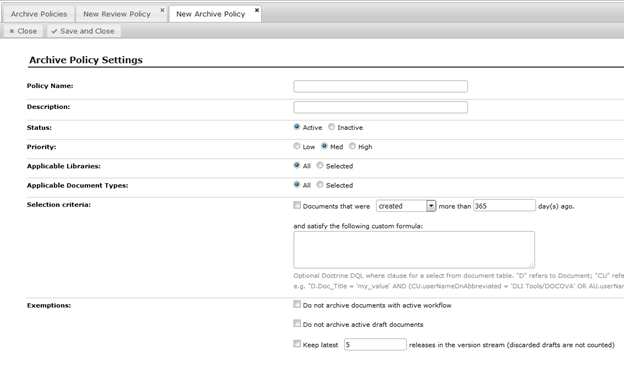The image size is (624, 367).
Task: Set priority to Low
Action: pyautogui.click(x=297, y=146)
